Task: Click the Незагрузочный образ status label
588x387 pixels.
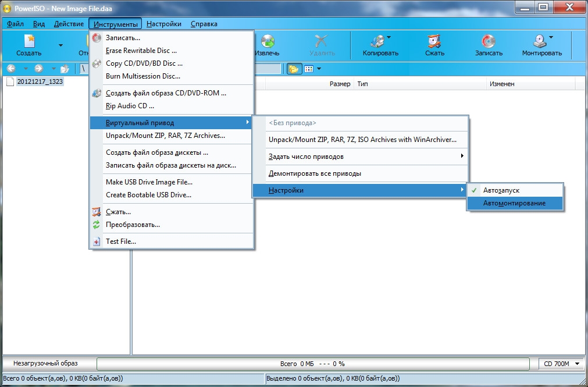Action: click(45, 363)
